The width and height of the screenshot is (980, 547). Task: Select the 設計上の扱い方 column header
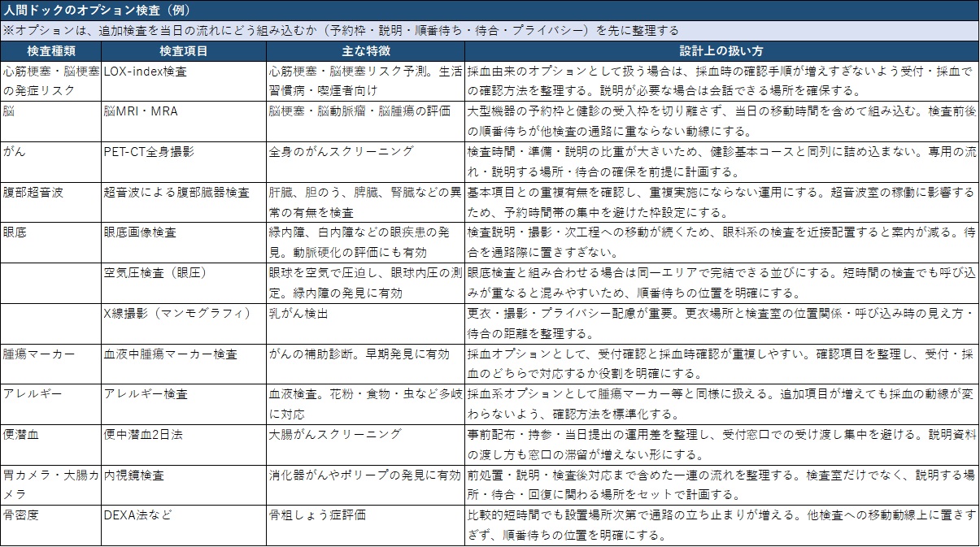click(721, 50)
